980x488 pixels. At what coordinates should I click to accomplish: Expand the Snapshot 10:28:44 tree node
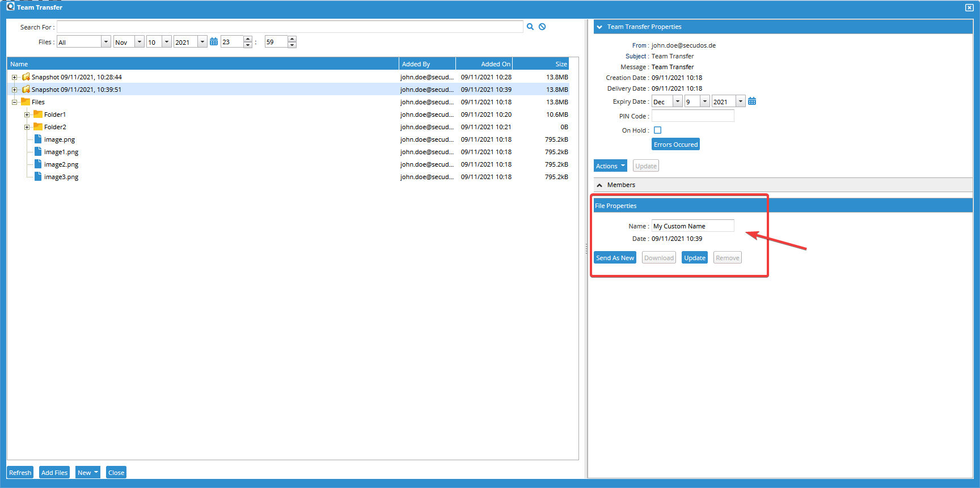click(x=15, y=77)
